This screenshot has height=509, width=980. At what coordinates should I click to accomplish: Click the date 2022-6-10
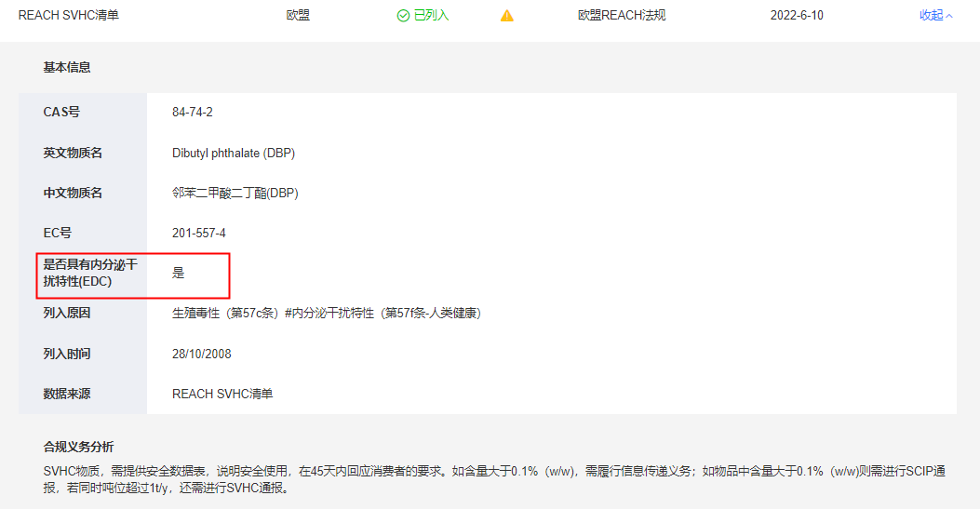(797, 16)
